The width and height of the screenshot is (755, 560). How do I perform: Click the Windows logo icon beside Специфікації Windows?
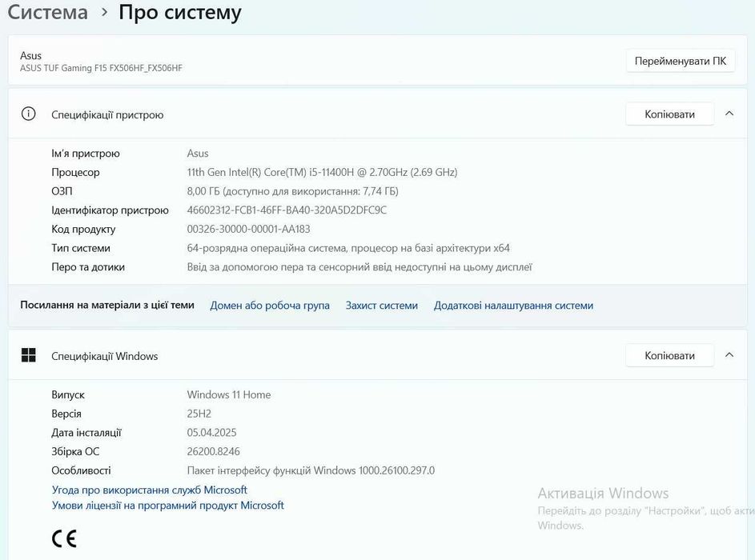(x=28, y=355)
